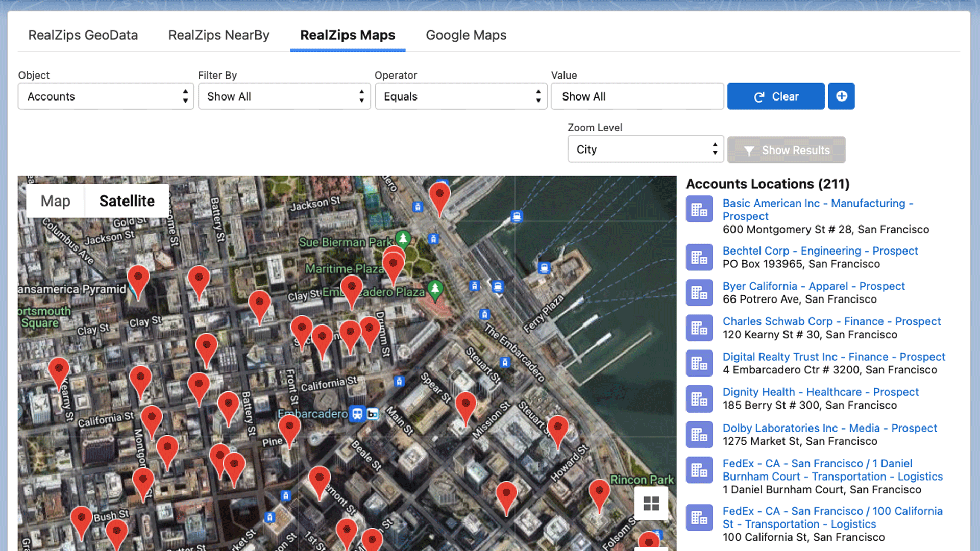Open Byer California Apparel Prospect link
The height and width of the screenshot is (551, 980).
[814, 286]
